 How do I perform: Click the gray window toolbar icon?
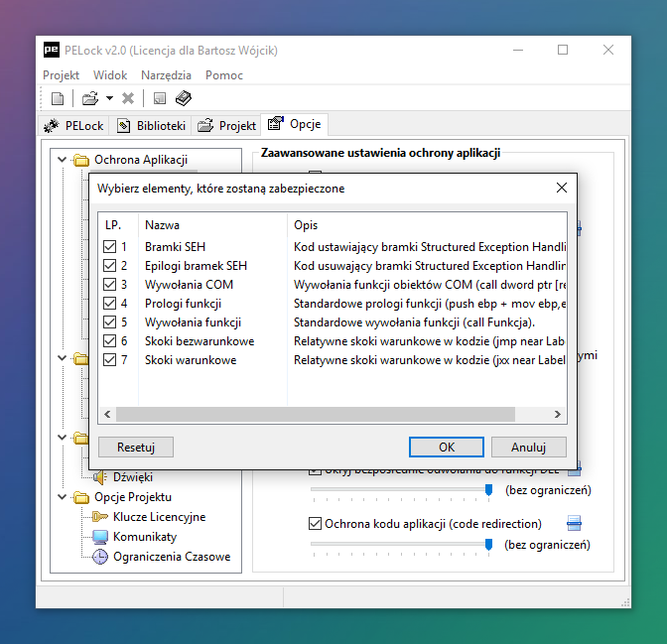pos(160,98)
